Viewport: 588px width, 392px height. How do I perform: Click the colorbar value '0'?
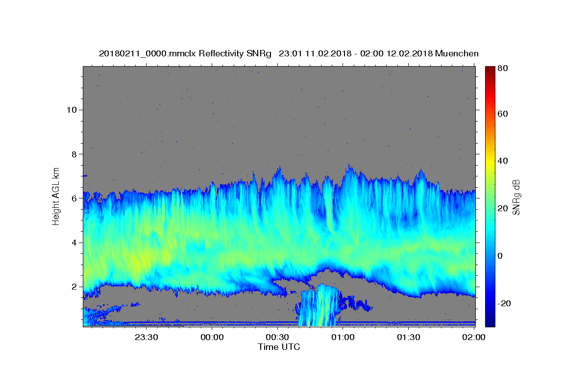[x=501, y=255]
